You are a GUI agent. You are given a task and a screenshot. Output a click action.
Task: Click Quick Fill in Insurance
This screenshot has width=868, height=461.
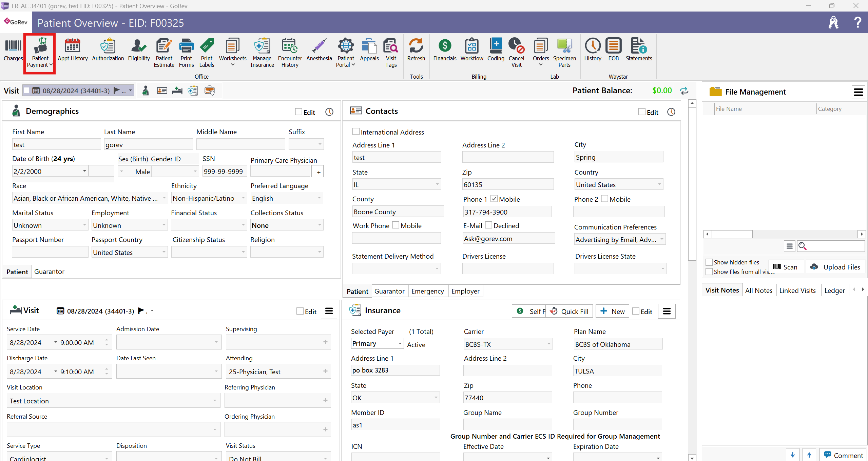tap(569, 311)
